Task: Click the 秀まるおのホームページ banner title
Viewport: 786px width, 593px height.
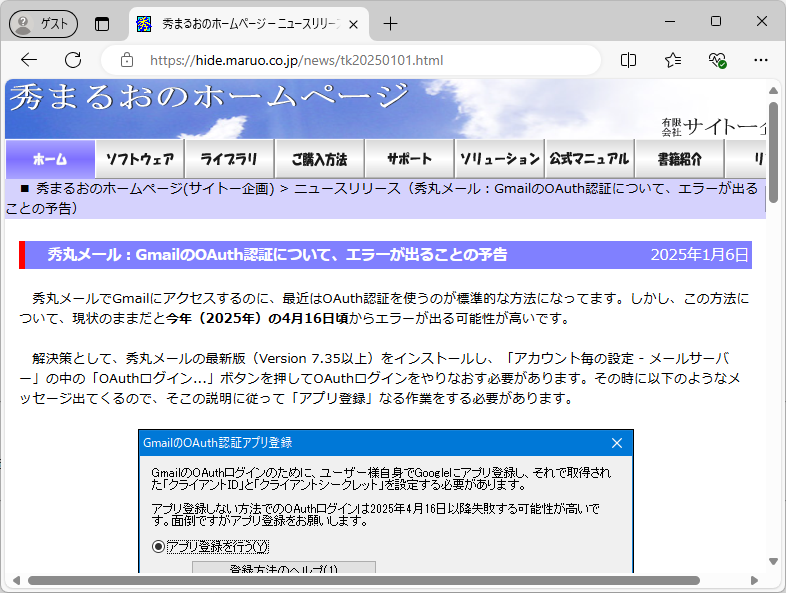Action: (x=210, y=97)
